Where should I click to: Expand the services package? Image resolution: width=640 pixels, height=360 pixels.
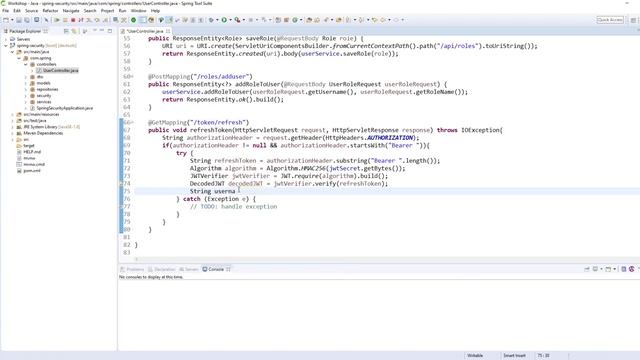(26, 102)
